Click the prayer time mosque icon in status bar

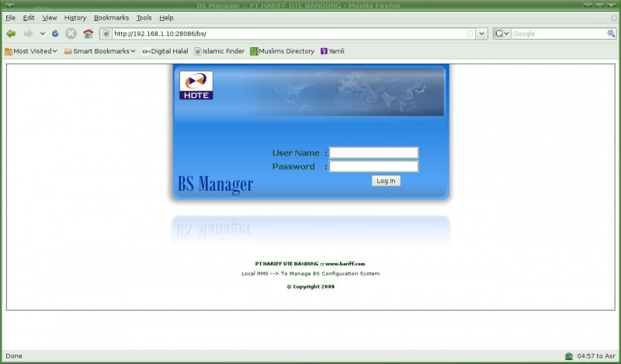coord(569,356)
